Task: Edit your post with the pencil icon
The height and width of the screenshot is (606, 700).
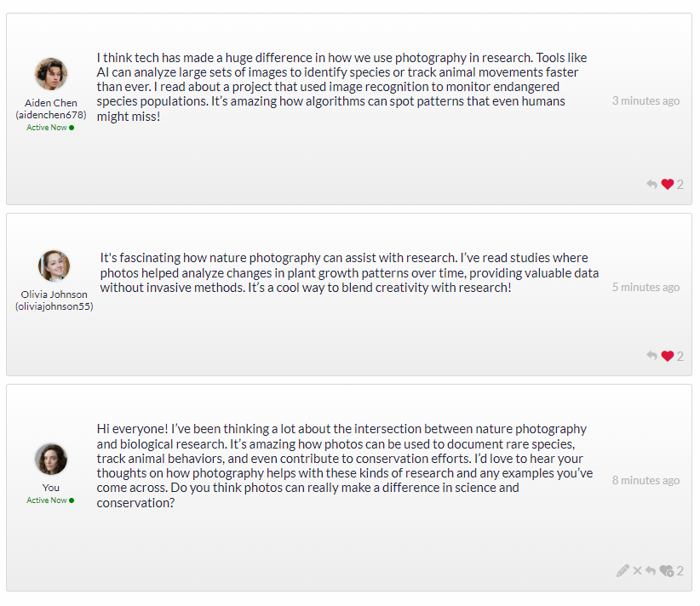Action: click(x=623, y=570)
